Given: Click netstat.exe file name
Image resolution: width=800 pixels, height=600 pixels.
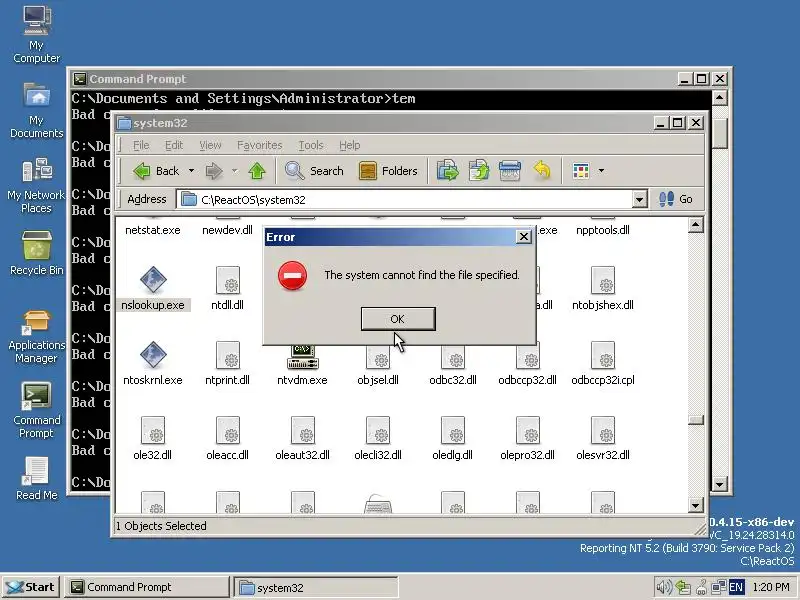Looking at the screenshot, I should click(x=153, y=230).
